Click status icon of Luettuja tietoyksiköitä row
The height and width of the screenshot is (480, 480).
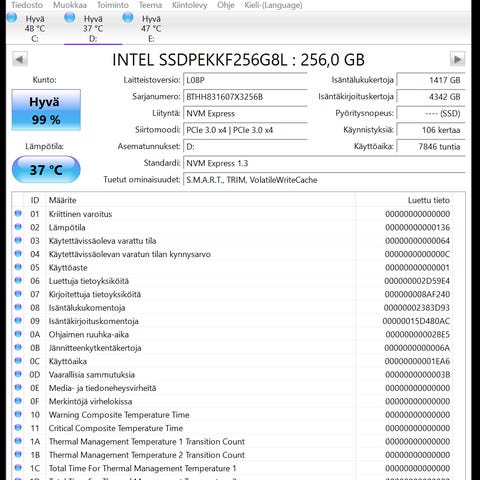pyautogui.click(x=18, y=280)
